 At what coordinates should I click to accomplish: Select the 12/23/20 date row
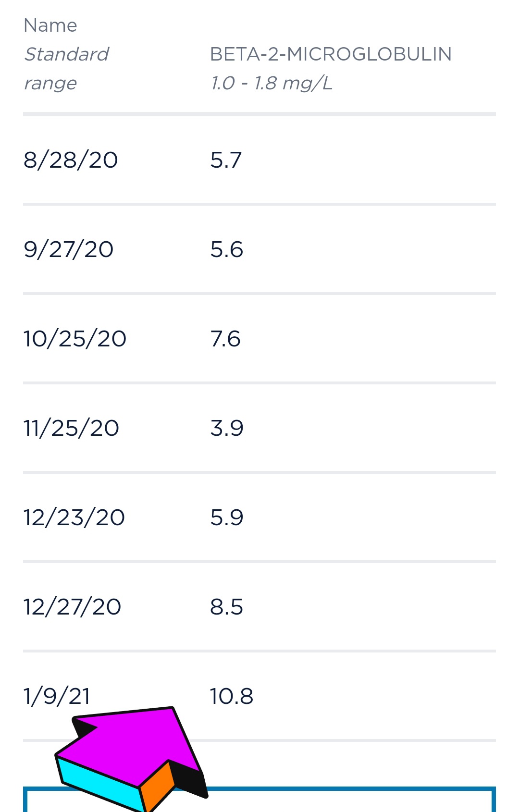(74, 517)
